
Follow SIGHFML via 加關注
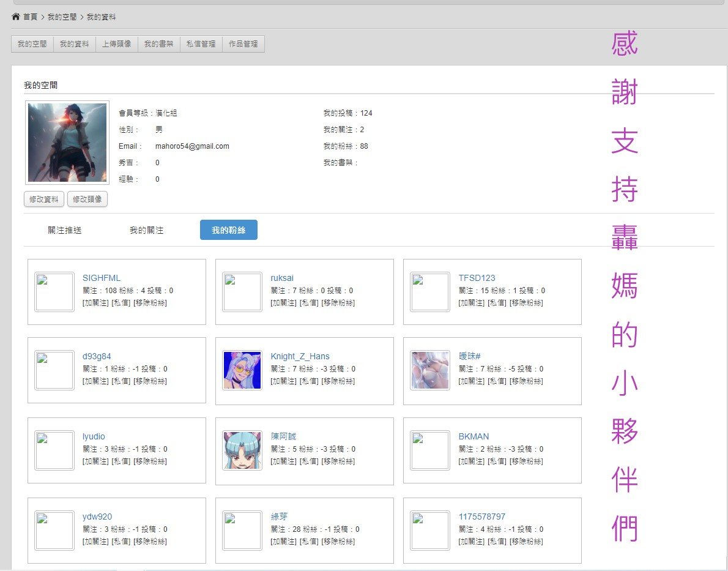tap(95, 303)
